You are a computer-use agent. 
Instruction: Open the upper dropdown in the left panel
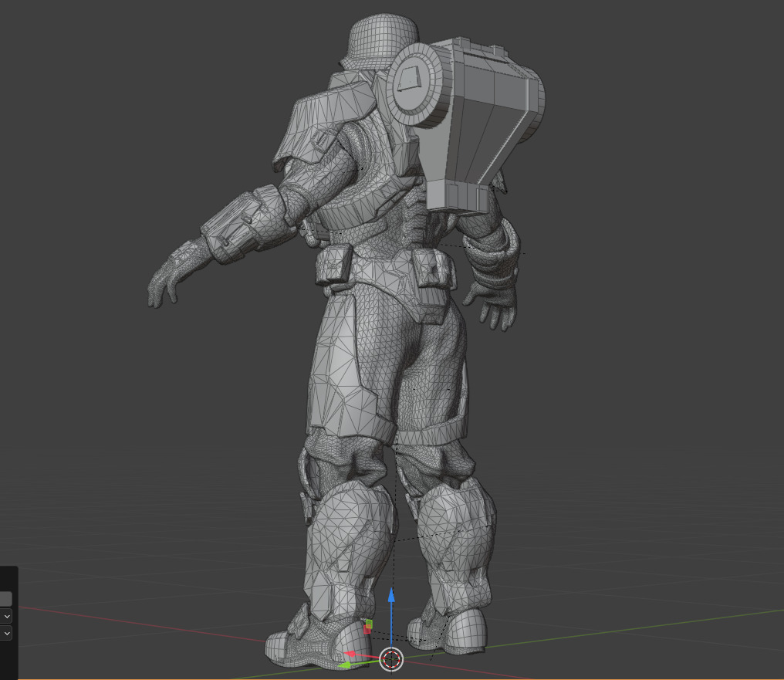click(x=6, y=617)
